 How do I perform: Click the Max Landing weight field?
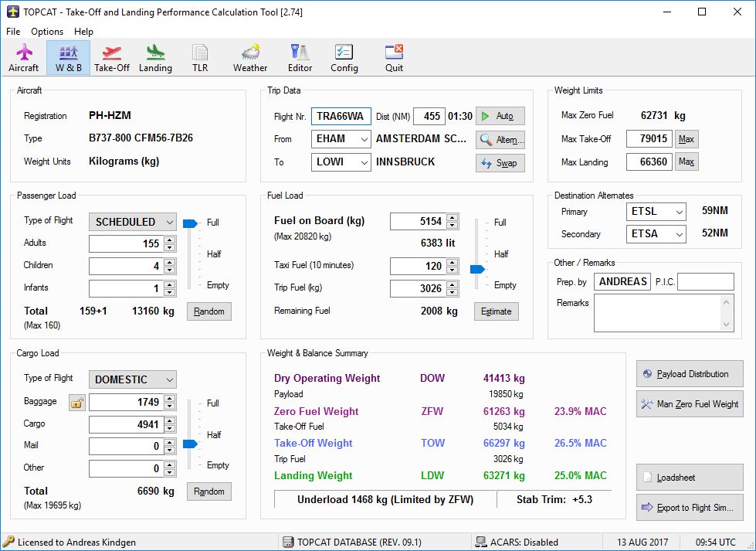pyautogui.click(x=649, y=162)
